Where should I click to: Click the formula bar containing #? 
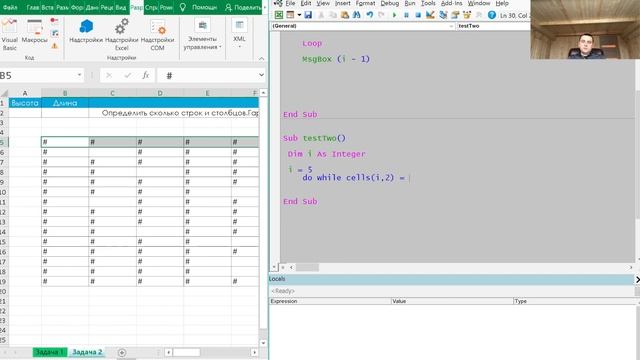(x=208, y=75)
